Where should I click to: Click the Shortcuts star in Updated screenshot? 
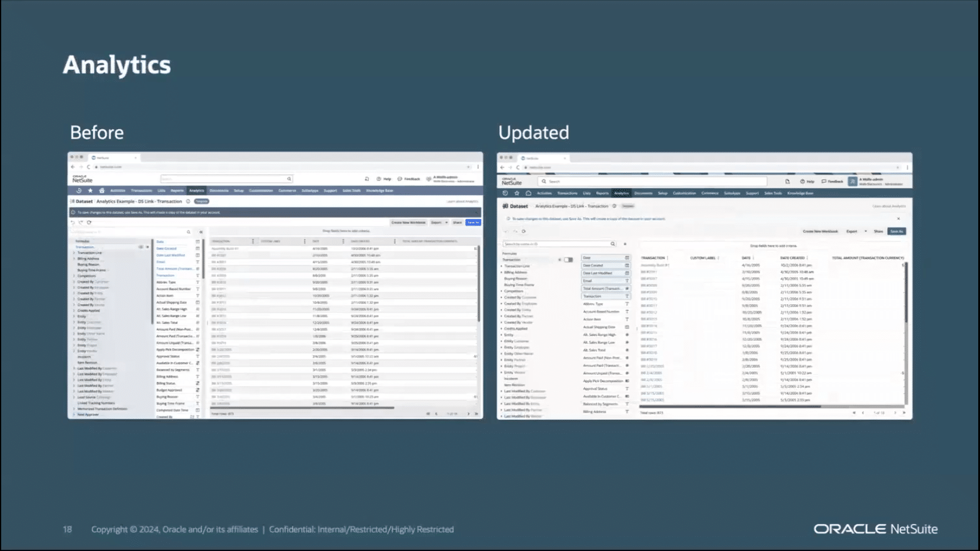[x=517, y=193]
